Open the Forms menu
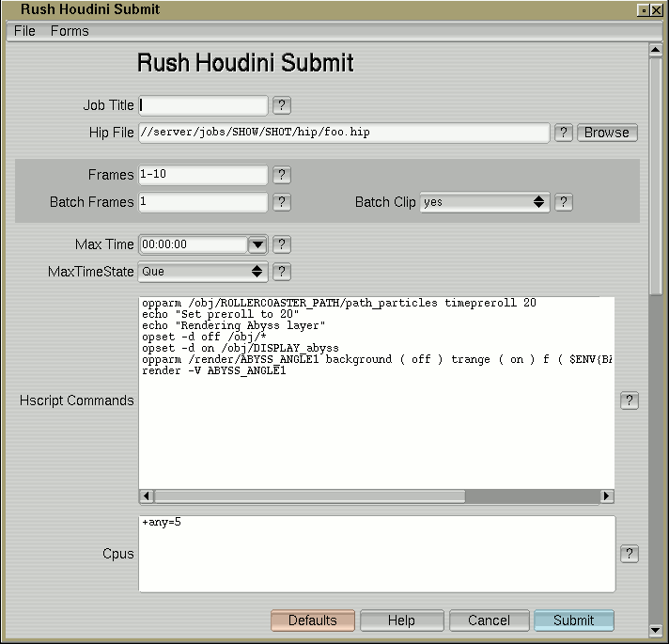Viewport: 669px width, 644px height. click(70, 31)
